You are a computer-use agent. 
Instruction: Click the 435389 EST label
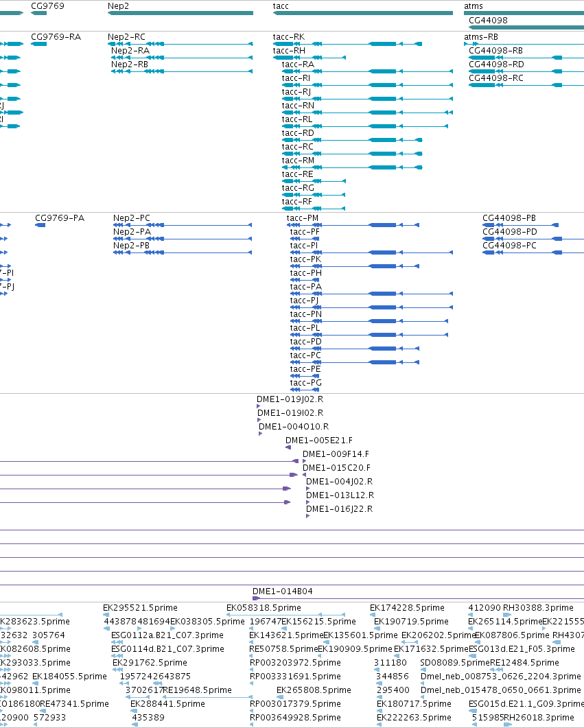pos(148,717)
